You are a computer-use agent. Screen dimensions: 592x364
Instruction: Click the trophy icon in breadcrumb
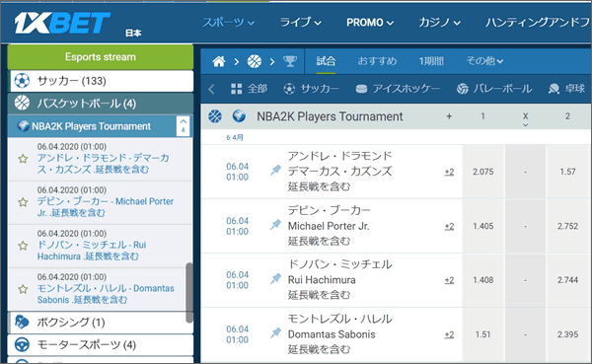[x=290, y=61]
